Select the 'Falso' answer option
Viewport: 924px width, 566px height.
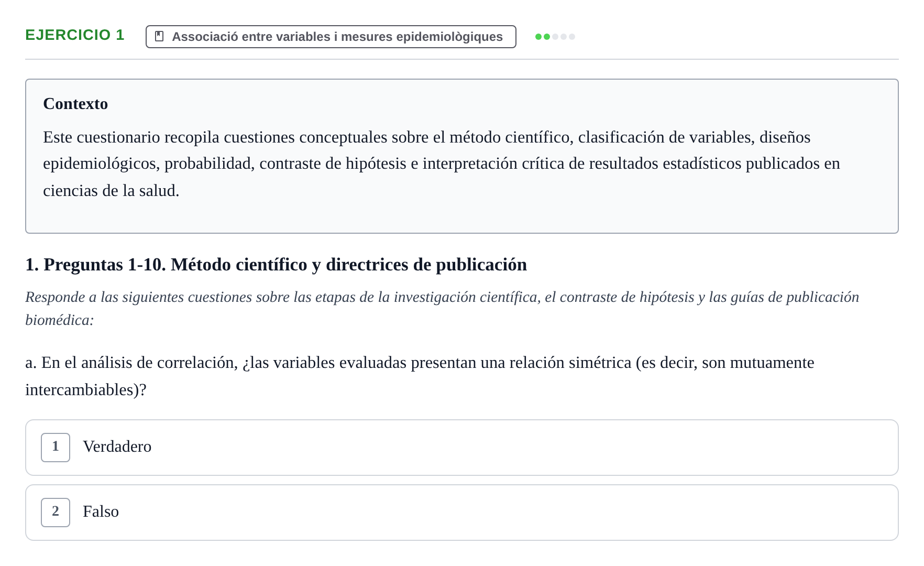pyautogui.click(x=461, y=512)
